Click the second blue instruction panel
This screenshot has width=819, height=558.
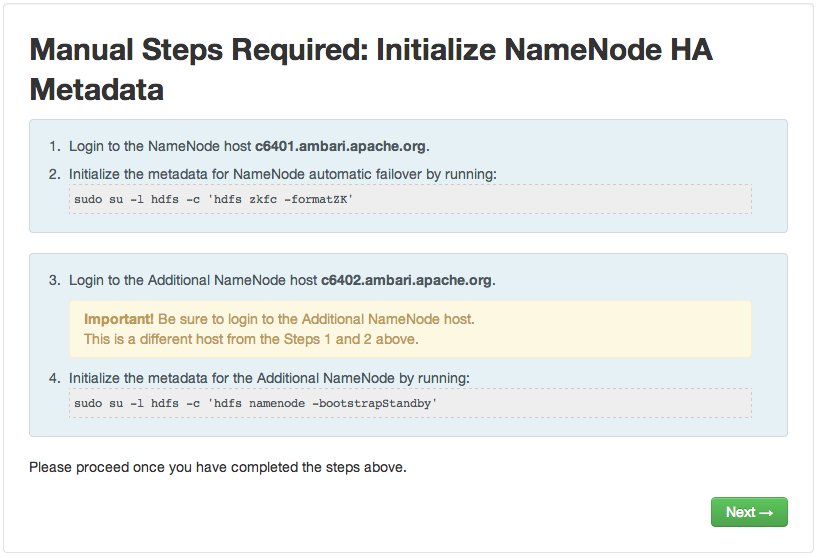click(408, 345)
